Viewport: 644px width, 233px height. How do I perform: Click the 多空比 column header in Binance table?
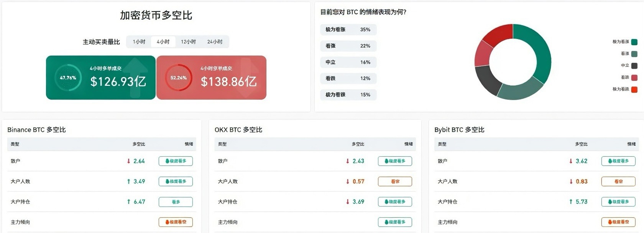click(139, 144)
